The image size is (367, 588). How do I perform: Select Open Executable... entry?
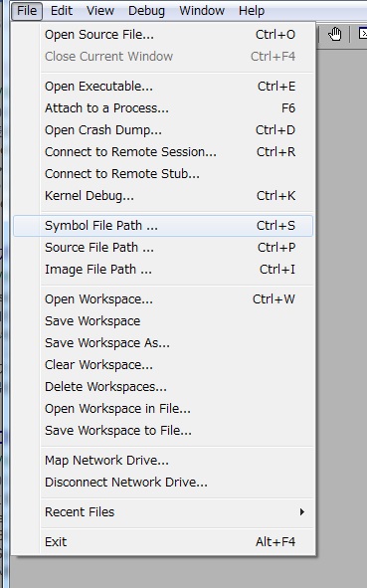163,87
